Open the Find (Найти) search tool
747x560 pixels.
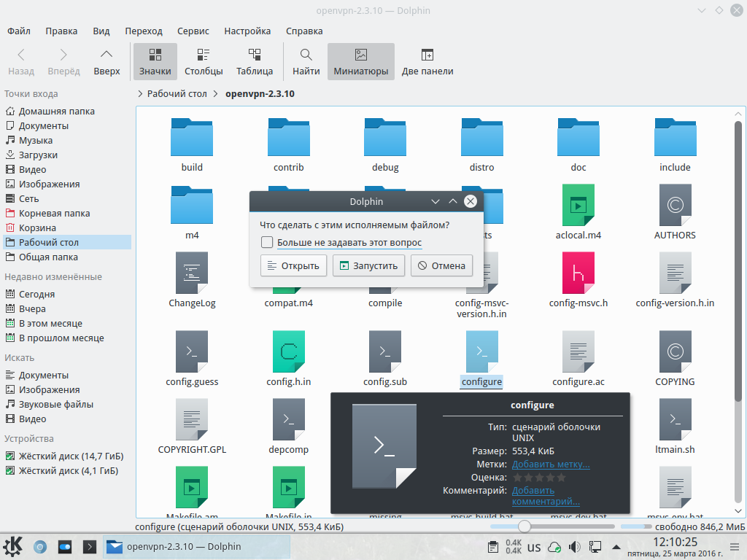[306, 62]
